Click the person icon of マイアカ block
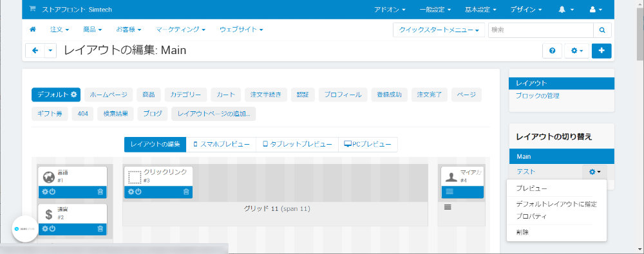The image size is (644, 254). 451,177
